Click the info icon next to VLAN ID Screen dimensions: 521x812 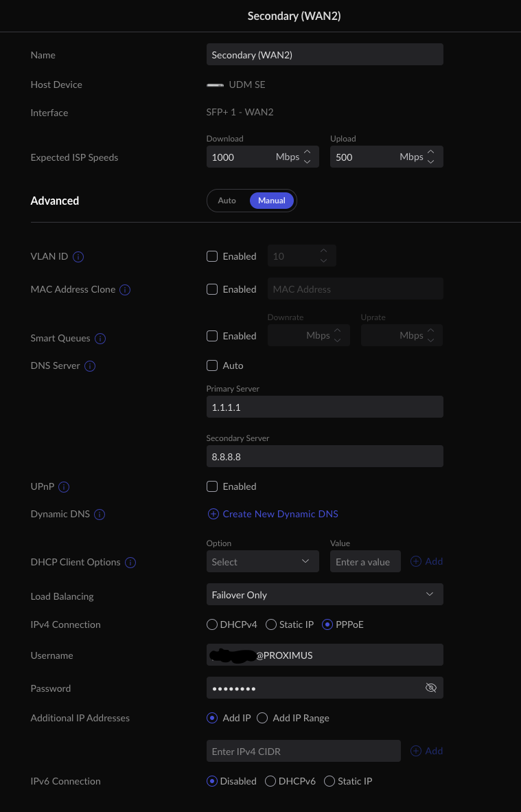coord(78,257)
